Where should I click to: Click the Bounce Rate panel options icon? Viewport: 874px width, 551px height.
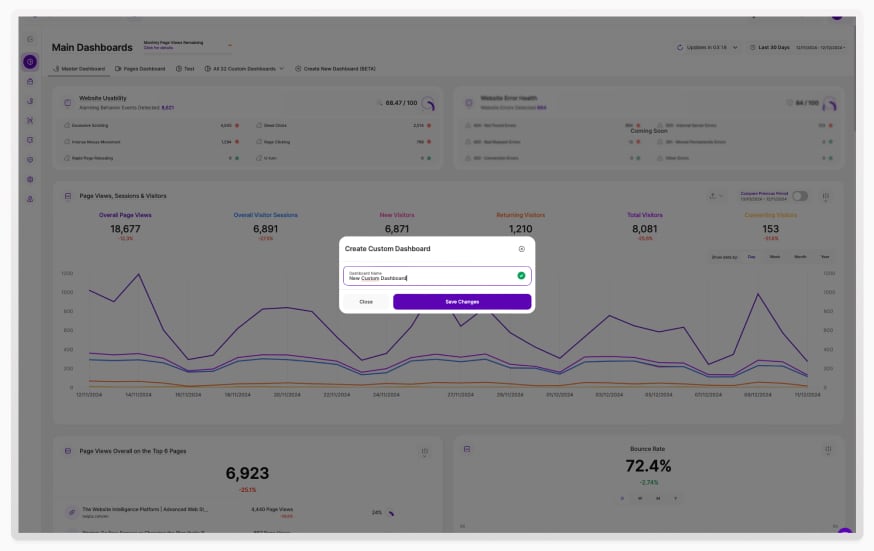tap(826, 451)
